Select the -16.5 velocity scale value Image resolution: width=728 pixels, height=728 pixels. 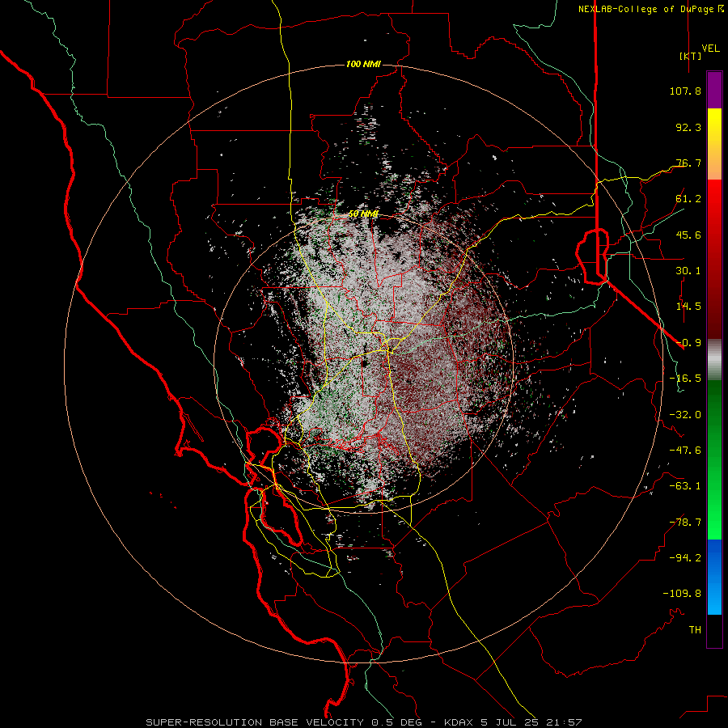click(x=685, y=379)
